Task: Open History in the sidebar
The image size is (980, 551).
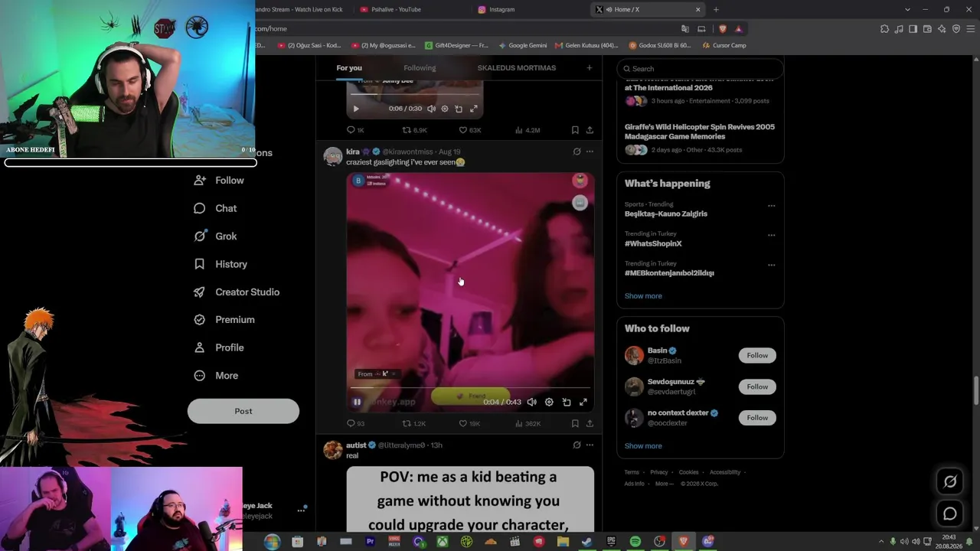Action: [x=220, y=264]
